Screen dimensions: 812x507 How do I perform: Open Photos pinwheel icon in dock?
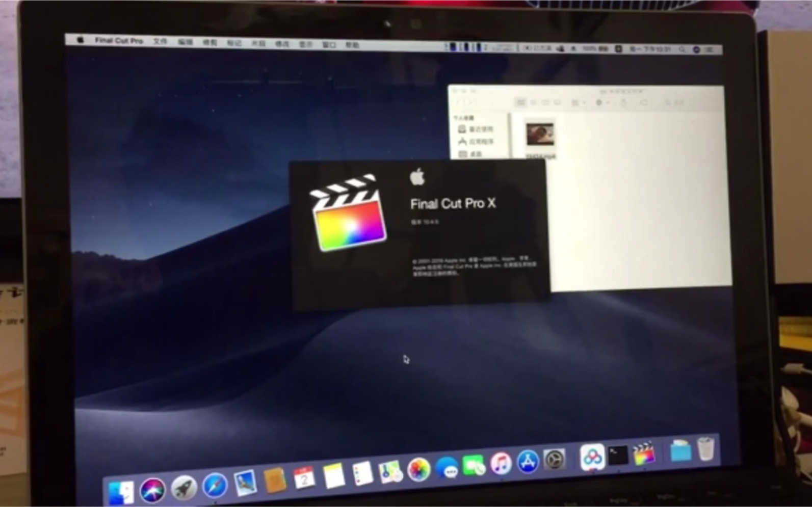tap(419, 469)
